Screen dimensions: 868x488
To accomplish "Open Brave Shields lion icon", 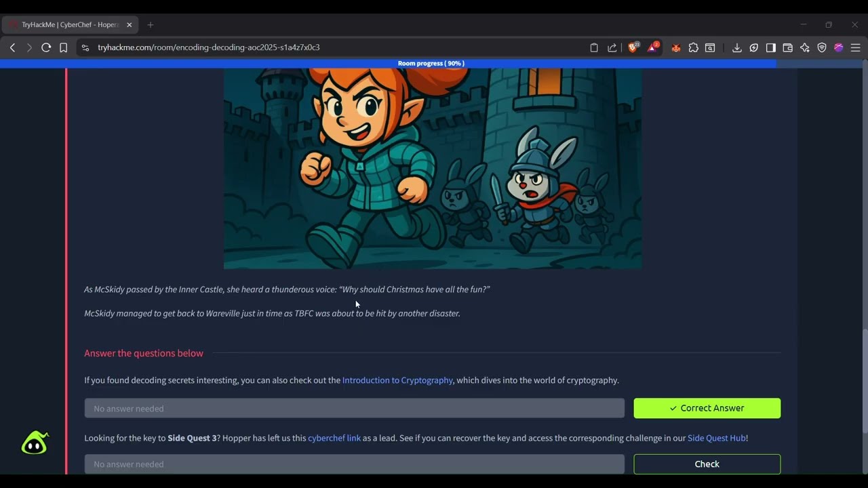I will (x=633, y=47).
